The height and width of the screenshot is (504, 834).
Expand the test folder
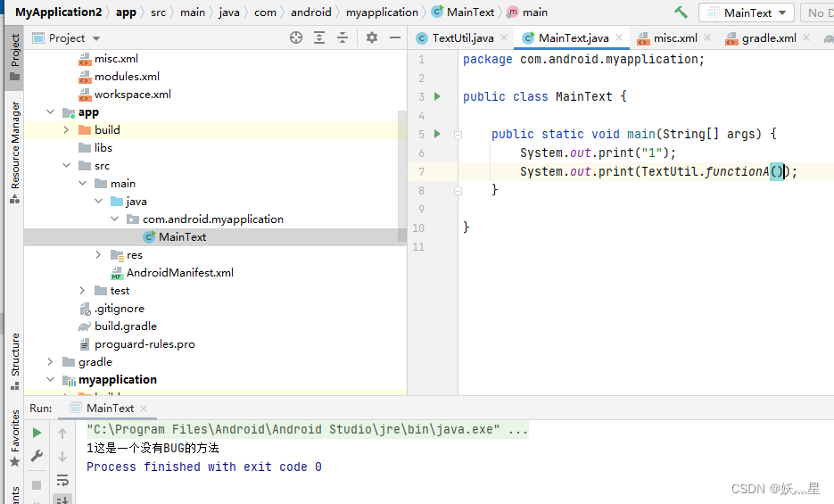82,290
